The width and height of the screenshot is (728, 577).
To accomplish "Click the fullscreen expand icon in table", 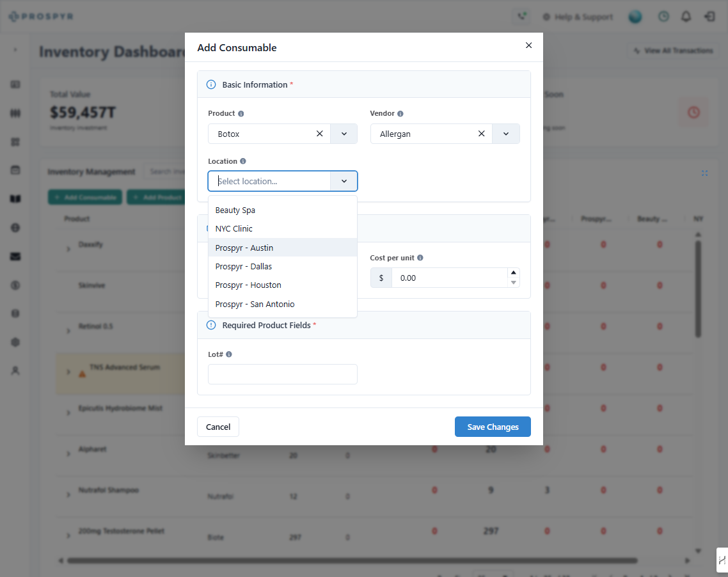I will click(704, 173).
